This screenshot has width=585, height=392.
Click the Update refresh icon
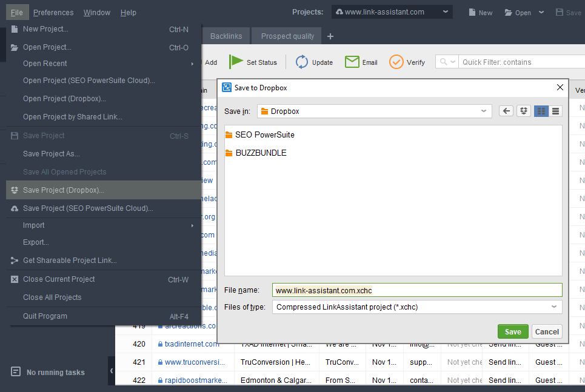click(302, 62)
